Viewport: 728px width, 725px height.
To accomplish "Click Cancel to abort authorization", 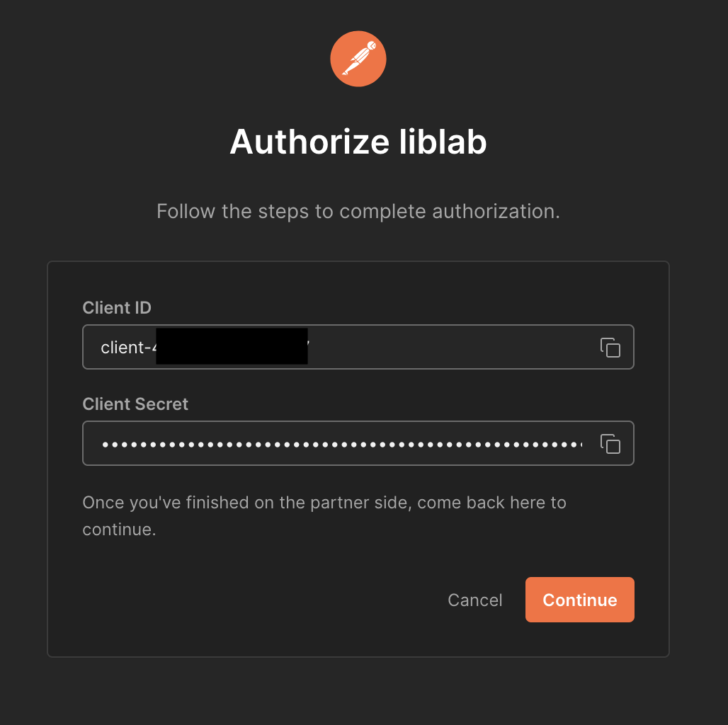I will [x=474, y=600].
